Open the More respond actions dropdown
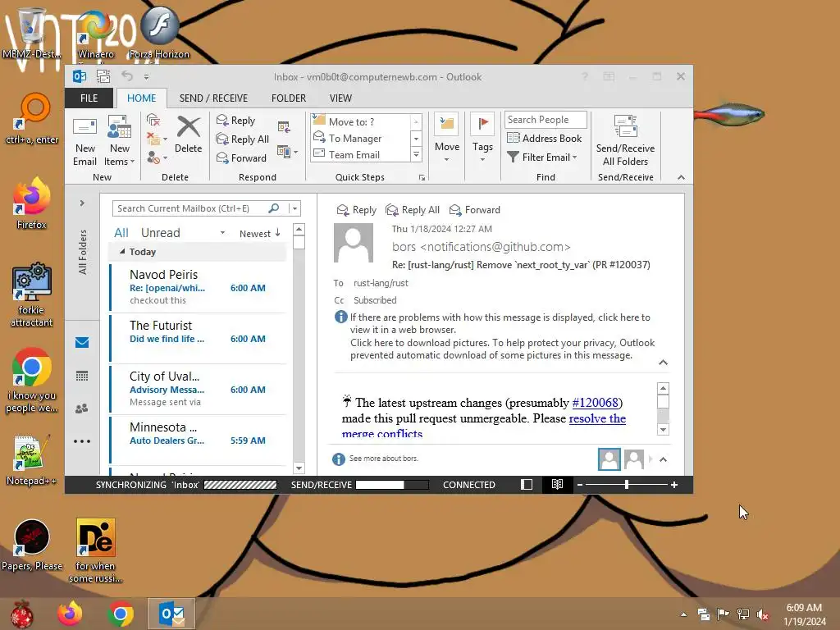The image size is (840, 630). pos(287,152)
